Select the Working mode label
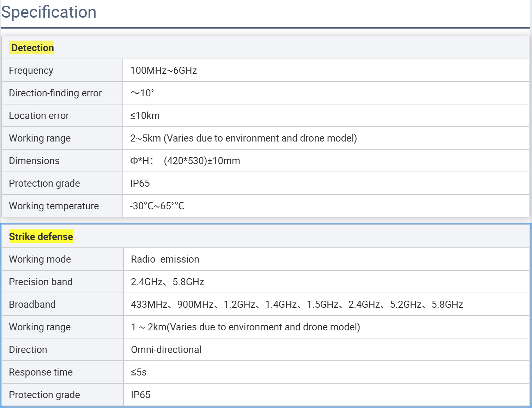The height and width of the screenshot is (408, 532). point(40,259)
